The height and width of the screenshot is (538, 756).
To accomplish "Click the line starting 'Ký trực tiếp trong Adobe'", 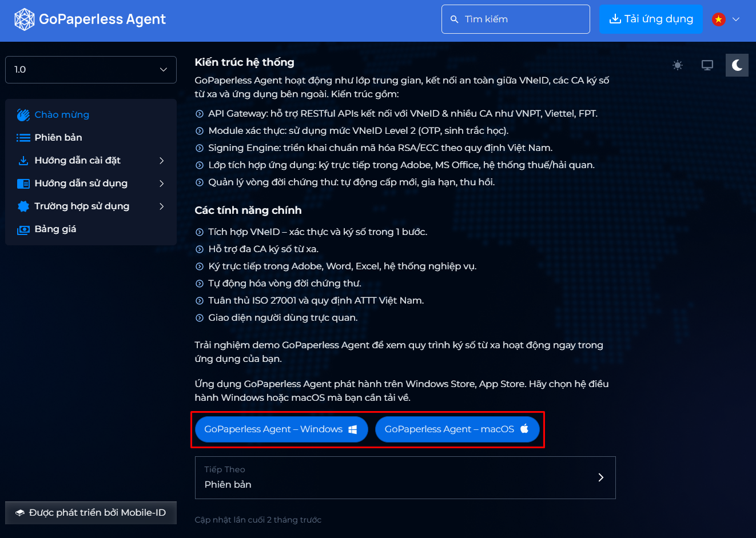I will coord(343,266).
